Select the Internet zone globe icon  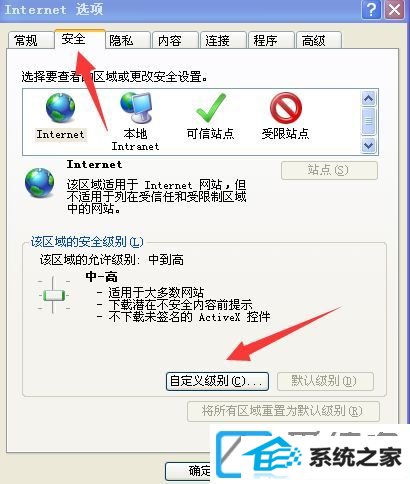point(60,107)
